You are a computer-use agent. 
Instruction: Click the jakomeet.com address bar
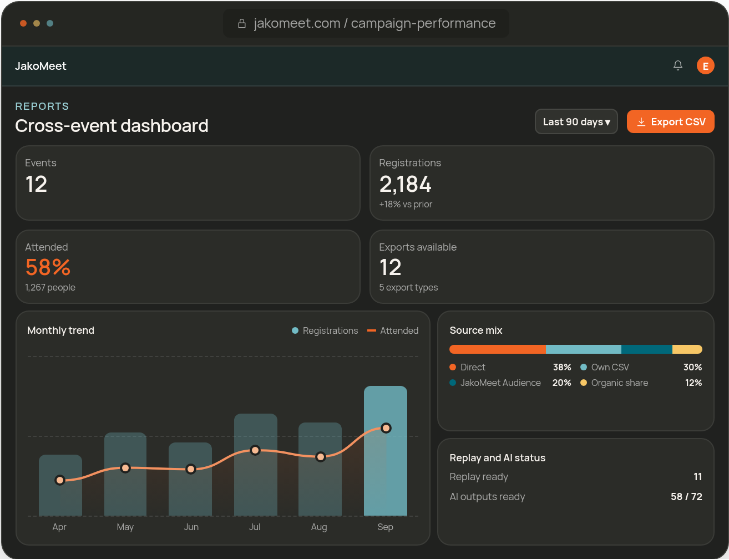coord(366,23)
